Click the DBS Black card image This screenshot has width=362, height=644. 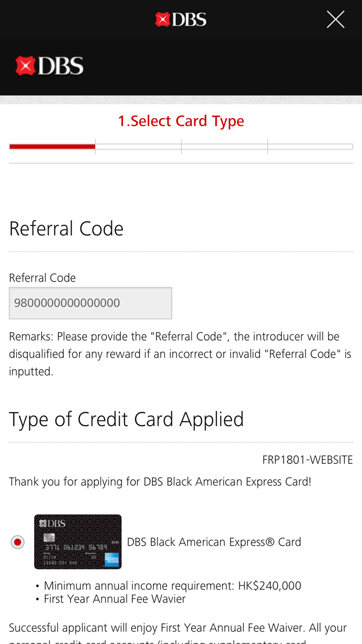pyautogui.click(x=78, y=542)
